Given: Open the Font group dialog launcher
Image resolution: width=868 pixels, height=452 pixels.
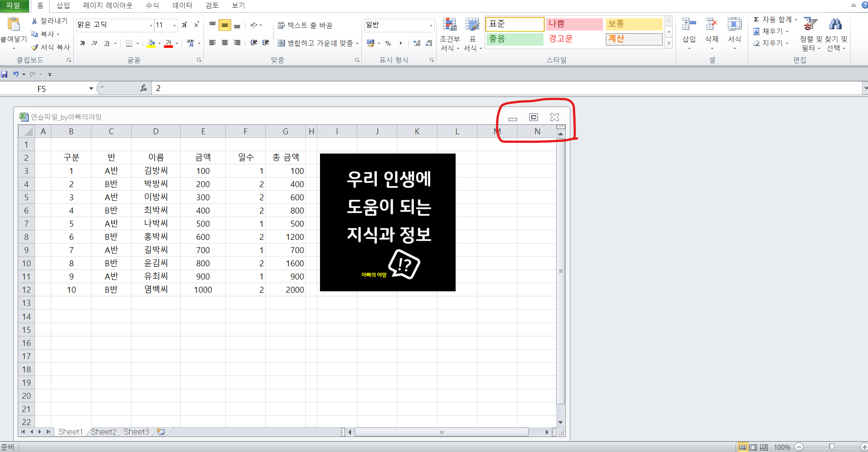Looking at the screenshot, I should click(x=199, y=60).
